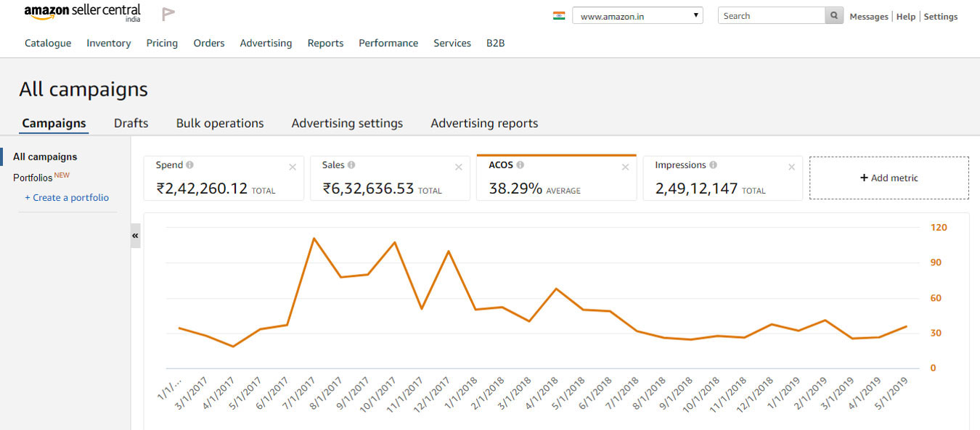
Task: Click the search magnifier icon
Action: point(835,16)
